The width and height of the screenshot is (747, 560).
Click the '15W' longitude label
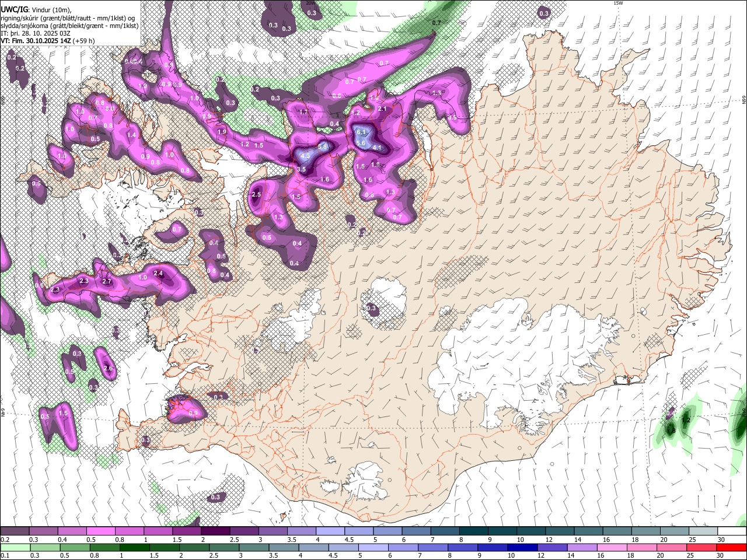pyautogui.click(x=618, y=3)
